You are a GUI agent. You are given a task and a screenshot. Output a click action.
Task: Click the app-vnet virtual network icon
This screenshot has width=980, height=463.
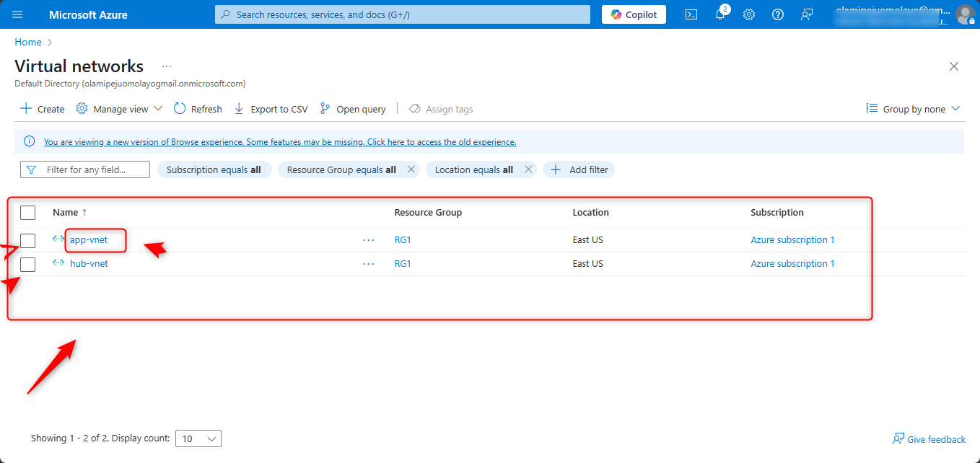click(58, 239)
